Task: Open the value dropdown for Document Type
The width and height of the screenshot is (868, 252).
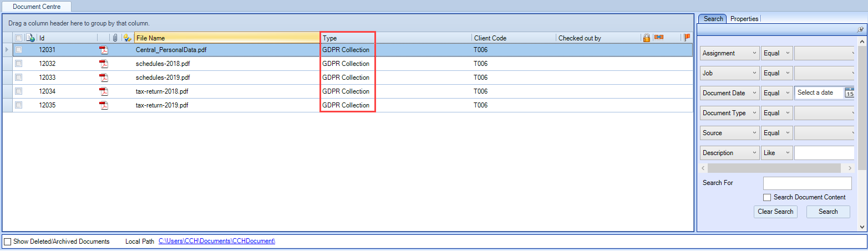Action: (x=824, y=113)
